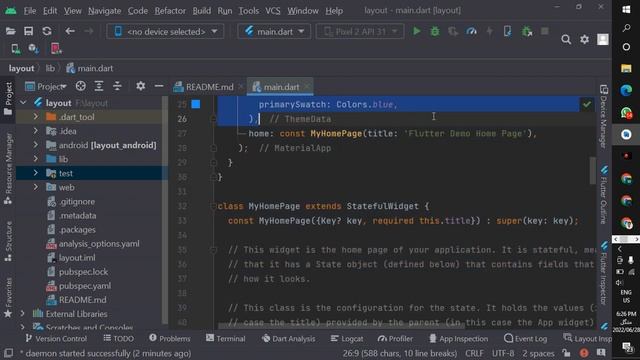Viewport: 640px width, 360px height.
Task: Open the Pixel 2 API 31 emulator dropdown
Action: 360,31
